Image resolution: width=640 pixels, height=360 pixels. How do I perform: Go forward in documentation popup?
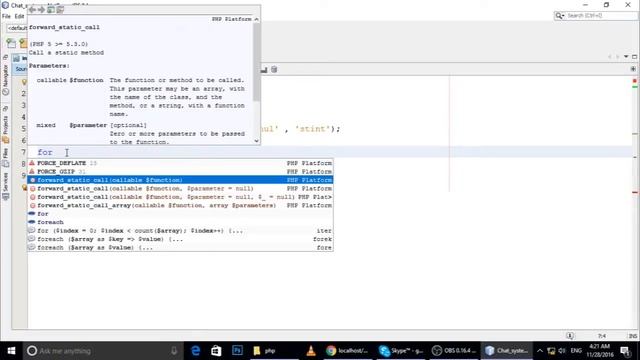click(x=41, y=10)
